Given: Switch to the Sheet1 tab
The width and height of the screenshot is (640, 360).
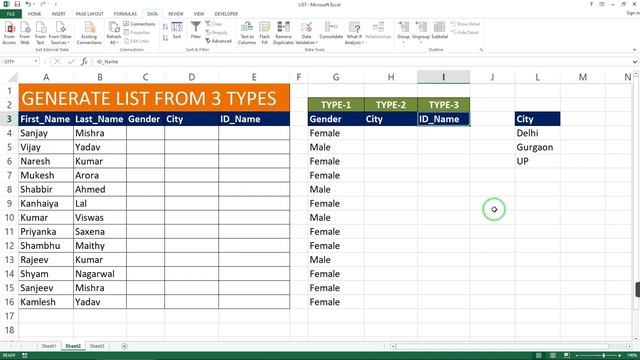Looking at the screenshot, I should [x=49, y=346].
